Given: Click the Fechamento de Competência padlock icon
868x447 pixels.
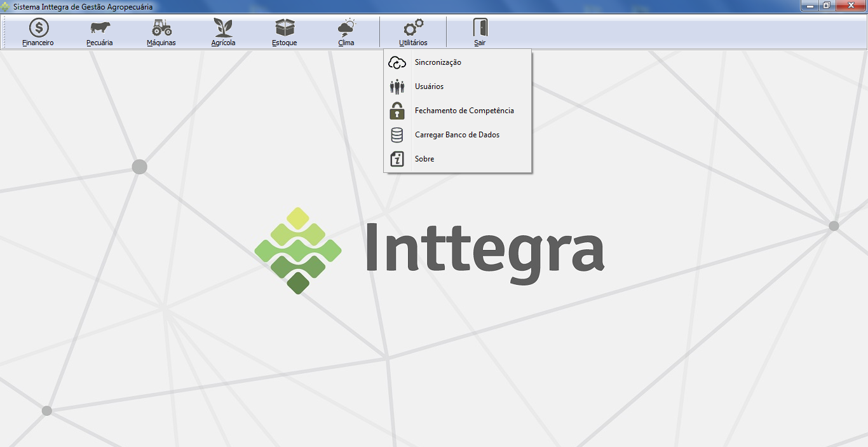Looking at the screenshot, I should pyautogui.click(x=397, y=111).
